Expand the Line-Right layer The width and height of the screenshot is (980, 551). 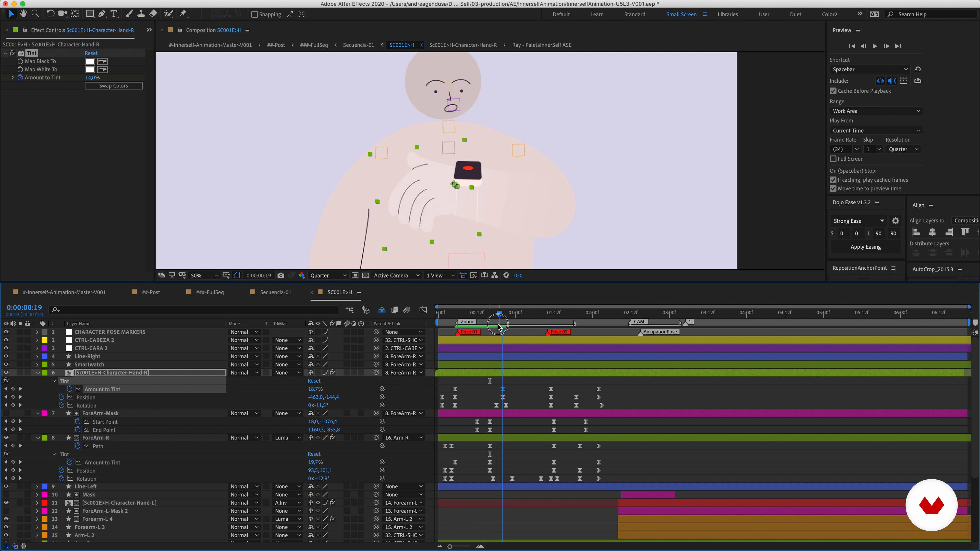37,356
